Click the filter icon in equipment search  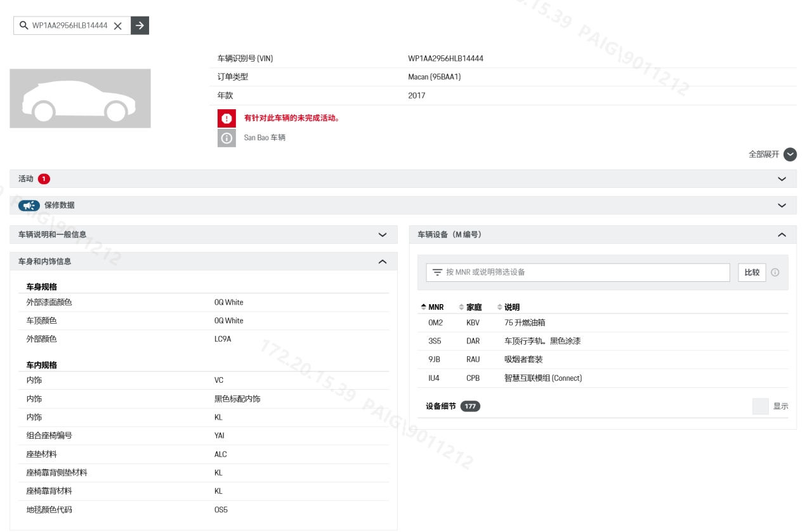click(x=437, y=272)
